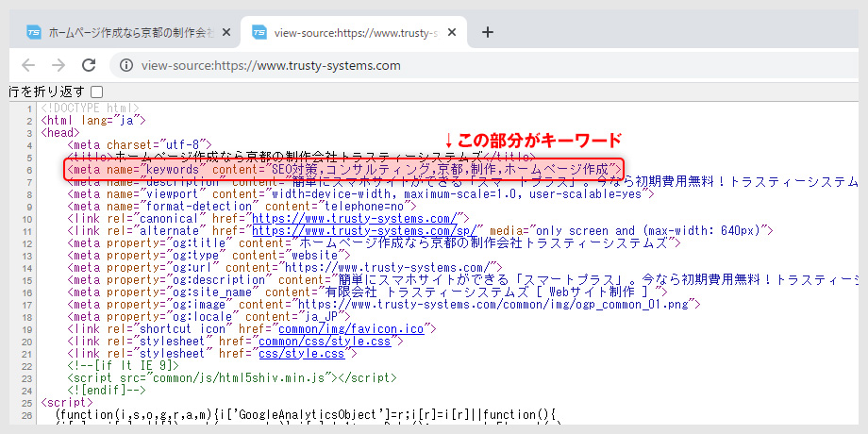Image resolution: width=868 pixels, height=434 pixels.
Task: Click the og:image ogp_common_01.png line
Action: (x=384, y=305)
